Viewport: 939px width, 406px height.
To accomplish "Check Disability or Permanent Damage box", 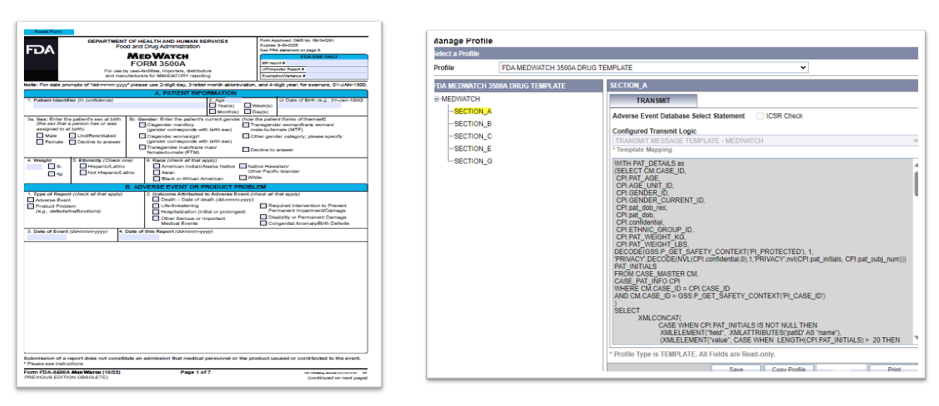I will [x=263, y=217].
